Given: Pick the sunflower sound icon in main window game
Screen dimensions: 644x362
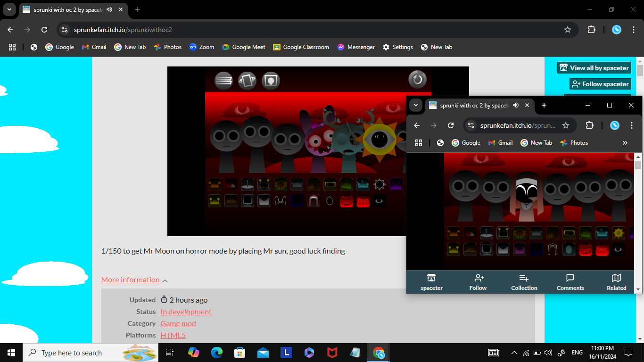Looking at the screenshot, I should [x=281, y=184].
